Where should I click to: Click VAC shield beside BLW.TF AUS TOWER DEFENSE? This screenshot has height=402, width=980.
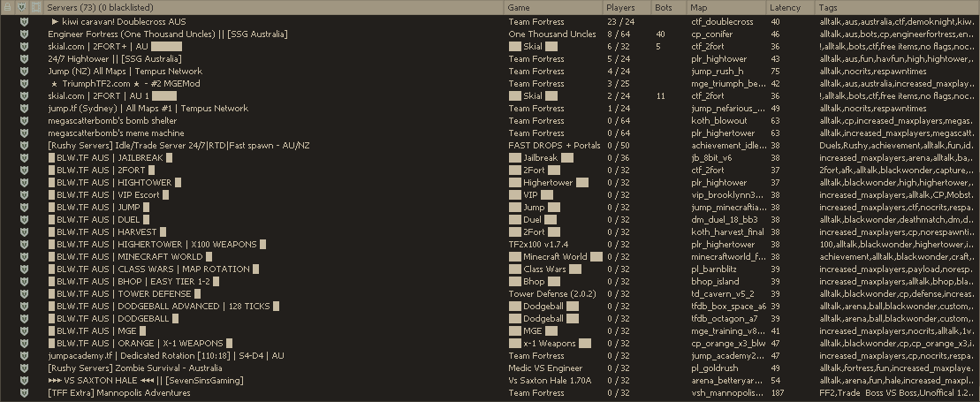(x=24, y=294)
